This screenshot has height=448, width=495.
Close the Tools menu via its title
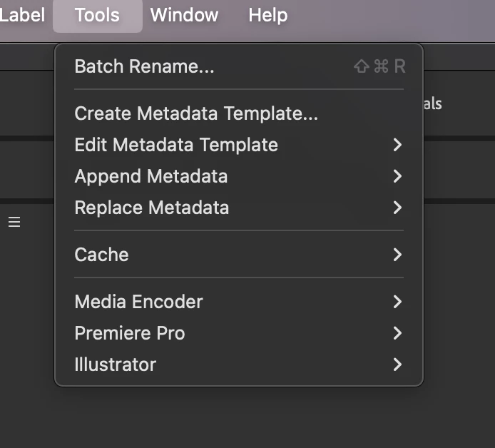pyautogui.click(x=97, y=15)
